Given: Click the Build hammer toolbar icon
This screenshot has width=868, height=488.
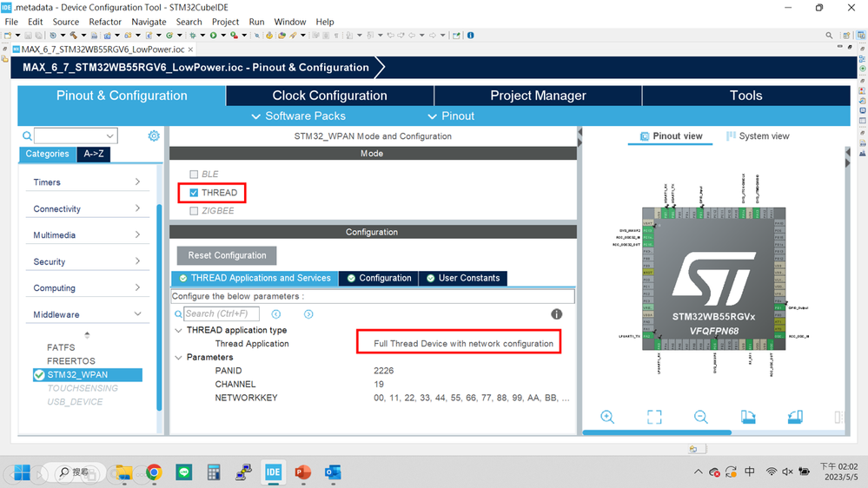Looking at the screenshot, I should click(74, 36).
